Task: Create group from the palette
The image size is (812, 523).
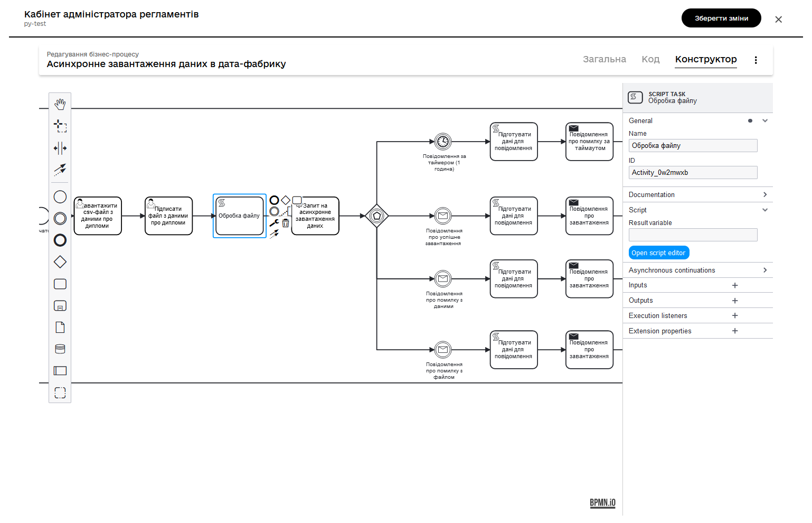Action: [60, 393]
